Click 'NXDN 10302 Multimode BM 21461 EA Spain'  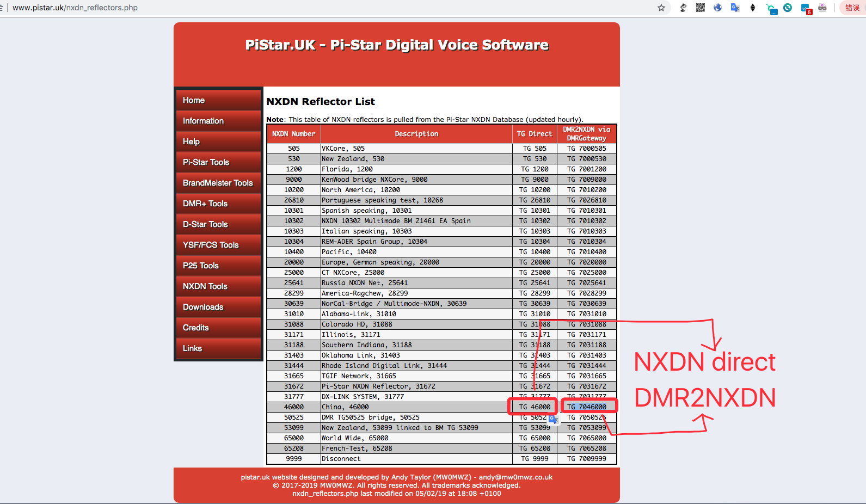[416, 221]
